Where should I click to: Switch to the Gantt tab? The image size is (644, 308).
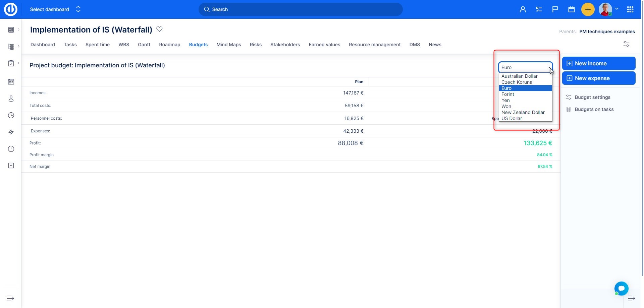pos(144,45)
